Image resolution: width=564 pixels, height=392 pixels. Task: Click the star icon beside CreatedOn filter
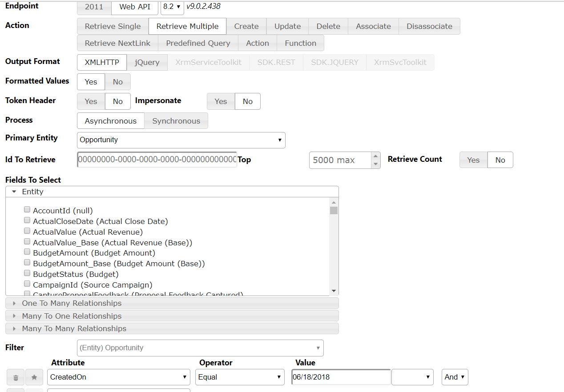[34, 377]
